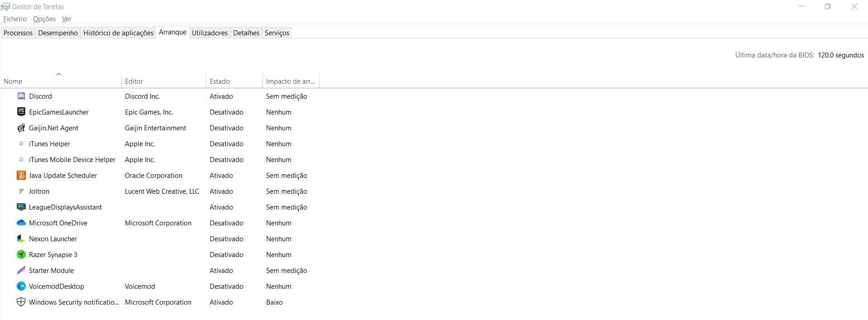Click the Nexon Launcher icon
This screenshot has width=868, height=320.
pyautogui.click(x=21, y=239)
